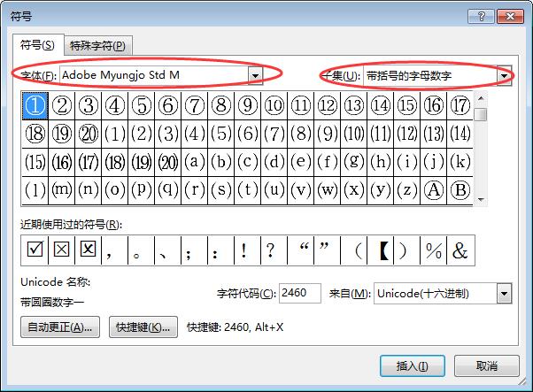
Task: Open the font dropdown arrow
Action: point(255,75)
